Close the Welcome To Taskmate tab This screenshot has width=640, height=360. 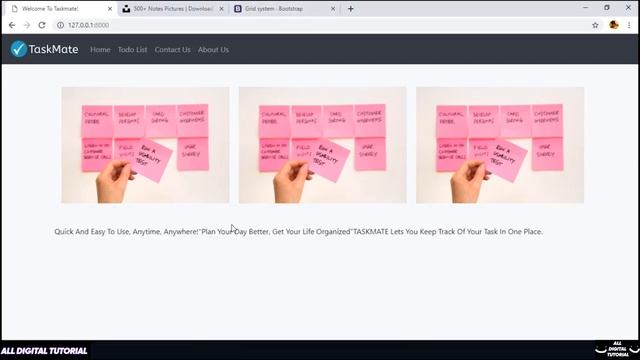pos(110,9)
